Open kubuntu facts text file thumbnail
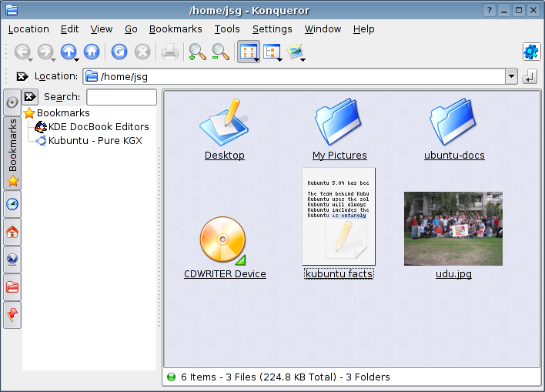 (x=339, y=216)
